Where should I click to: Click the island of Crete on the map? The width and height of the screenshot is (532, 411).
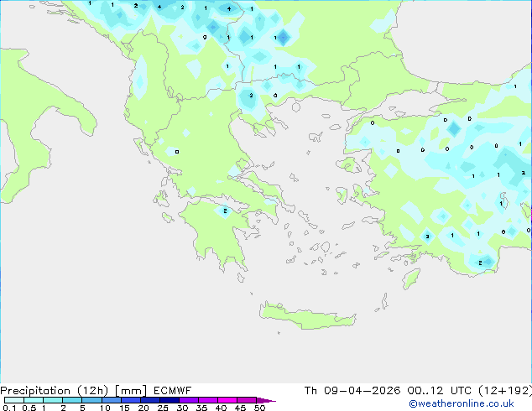(308, 317)
